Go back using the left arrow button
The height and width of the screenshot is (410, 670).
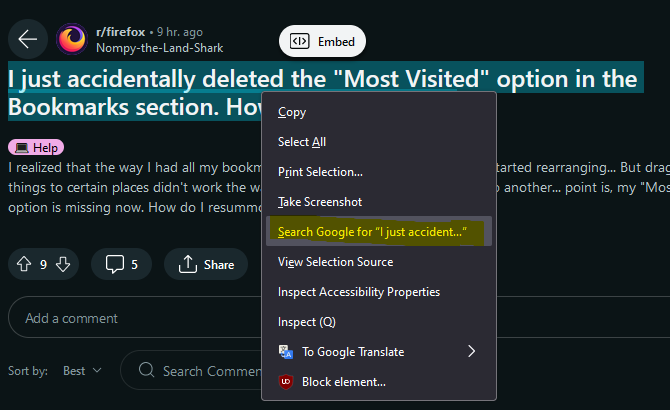[x=28, y=39]
